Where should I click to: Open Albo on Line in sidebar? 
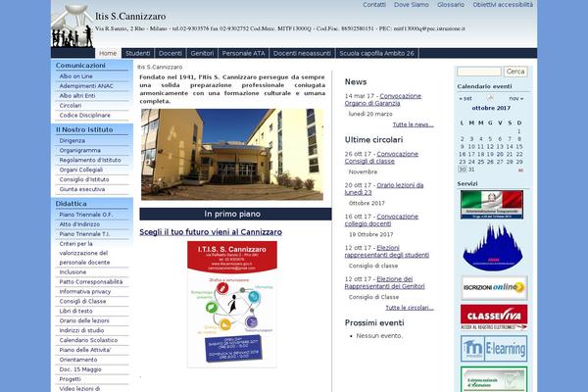pyautogui.click(x=75, y=76)
